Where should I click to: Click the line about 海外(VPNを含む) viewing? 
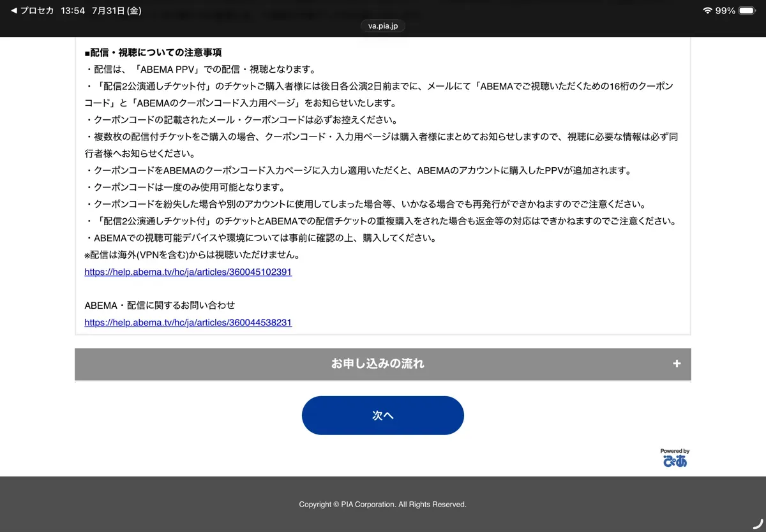[192, 255]
